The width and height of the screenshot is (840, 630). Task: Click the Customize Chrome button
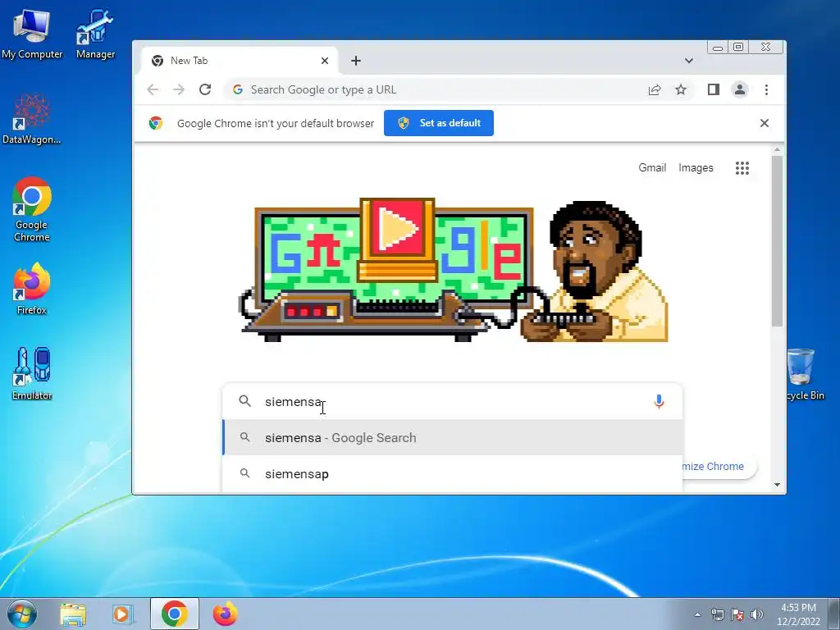[x=719, y=466]
